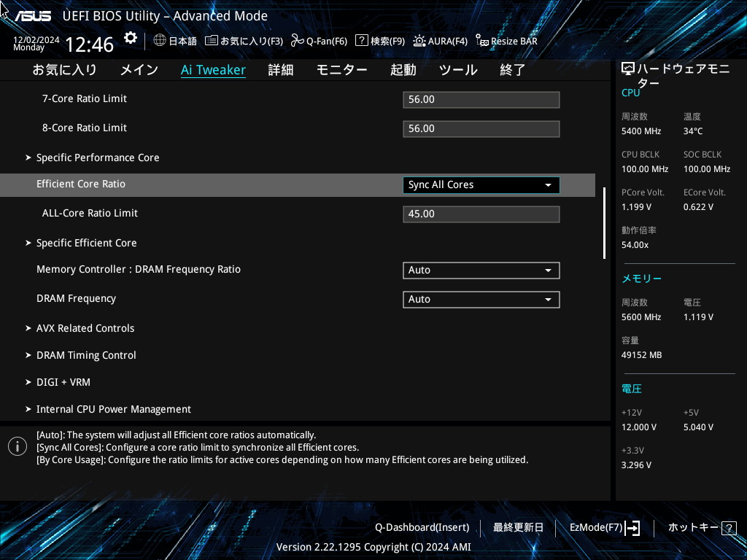The height and width of the screenshot is (560, 747).
Task: Click Version 2.22.1295 copyright text
Action: click(373, 547)
